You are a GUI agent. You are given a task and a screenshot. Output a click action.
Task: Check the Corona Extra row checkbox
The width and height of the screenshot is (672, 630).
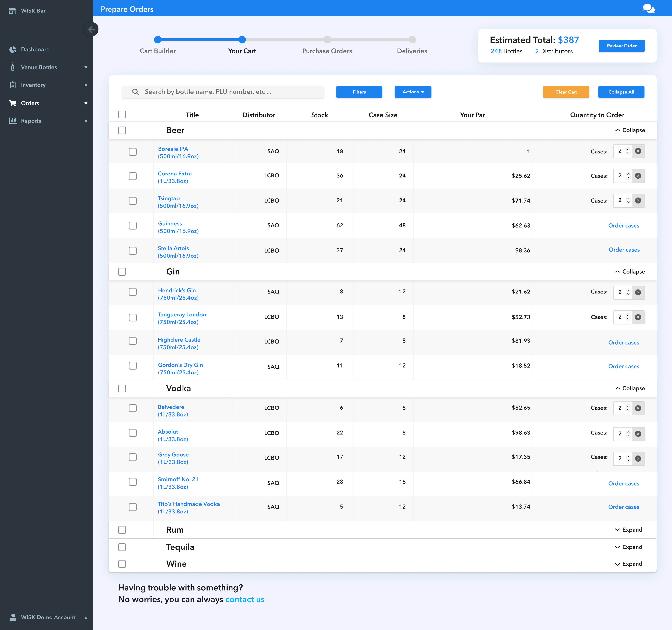coord(133,176)
